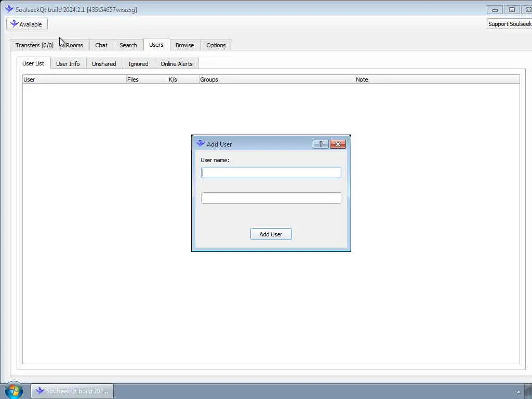This screenshot has height=399, width=532.
Task: Click the Soulseek bird icon in main title bar
Action: (x=9, y=9)
